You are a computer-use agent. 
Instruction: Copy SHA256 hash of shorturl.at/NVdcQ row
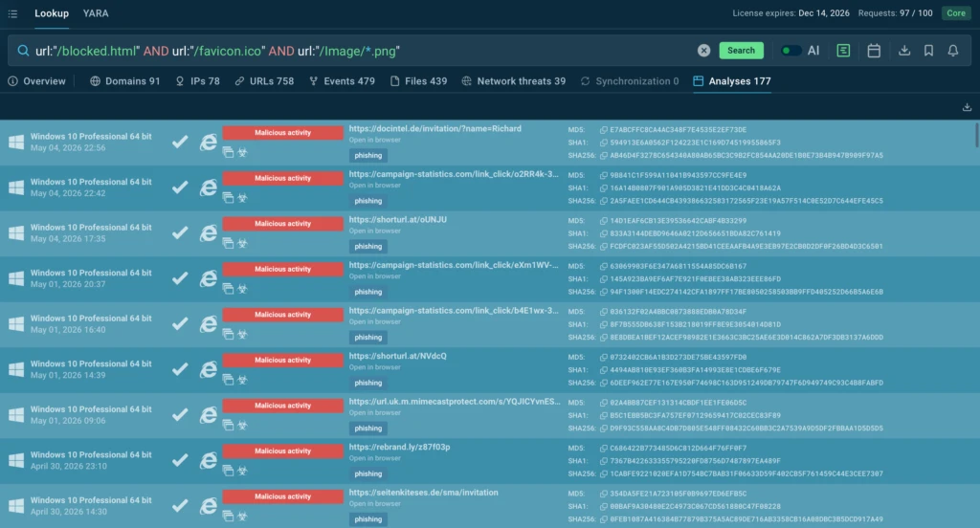tap(603, 383)
